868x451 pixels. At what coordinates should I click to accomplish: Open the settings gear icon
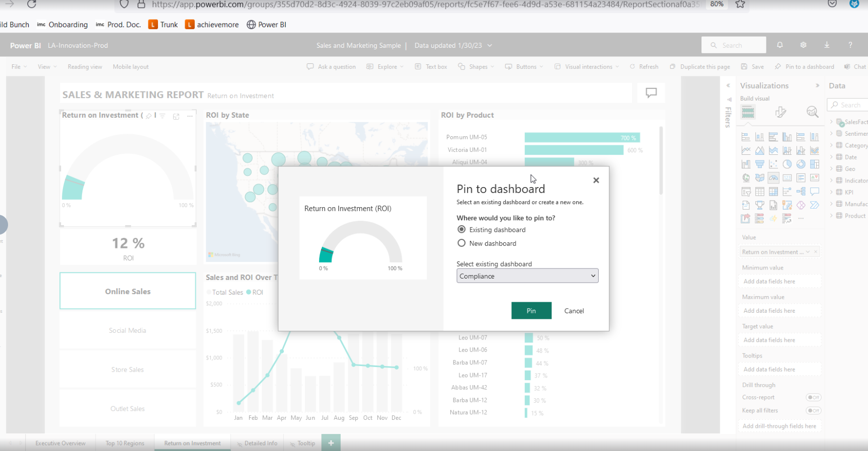pos(803,45)
